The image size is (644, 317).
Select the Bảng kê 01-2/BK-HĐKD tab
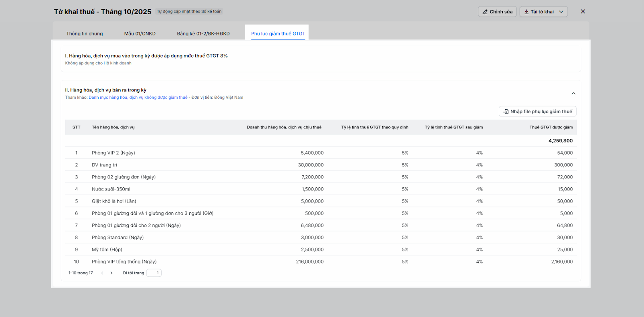click(x=203, y=33)
